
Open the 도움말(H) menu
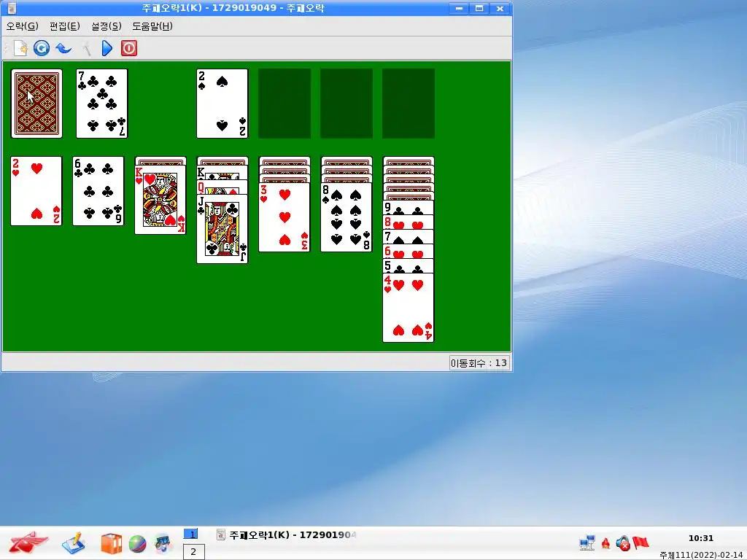click(x=152, y=26)
